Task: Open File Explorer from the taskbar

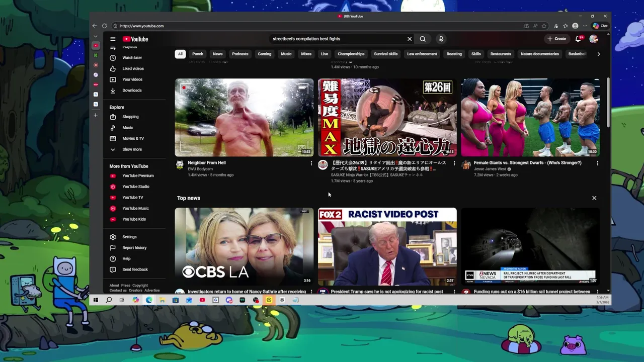Action: click(162, 300)
